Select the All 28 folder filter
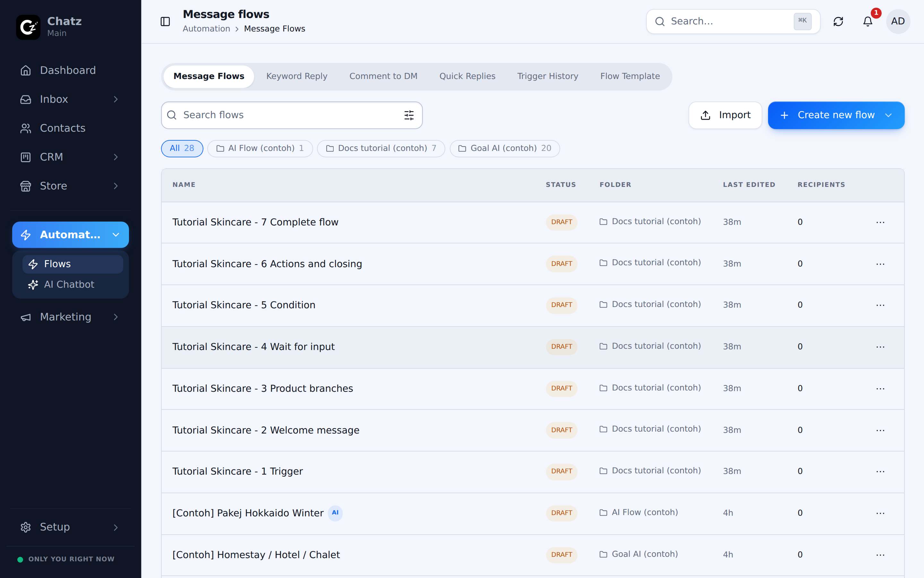 [x=182, y=148]
